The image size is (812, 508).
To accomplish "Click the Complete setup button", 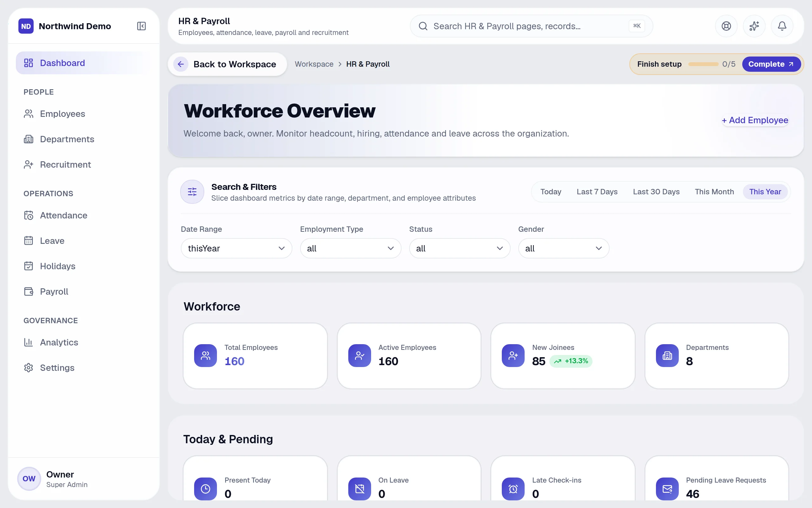I will click(771, 64).
